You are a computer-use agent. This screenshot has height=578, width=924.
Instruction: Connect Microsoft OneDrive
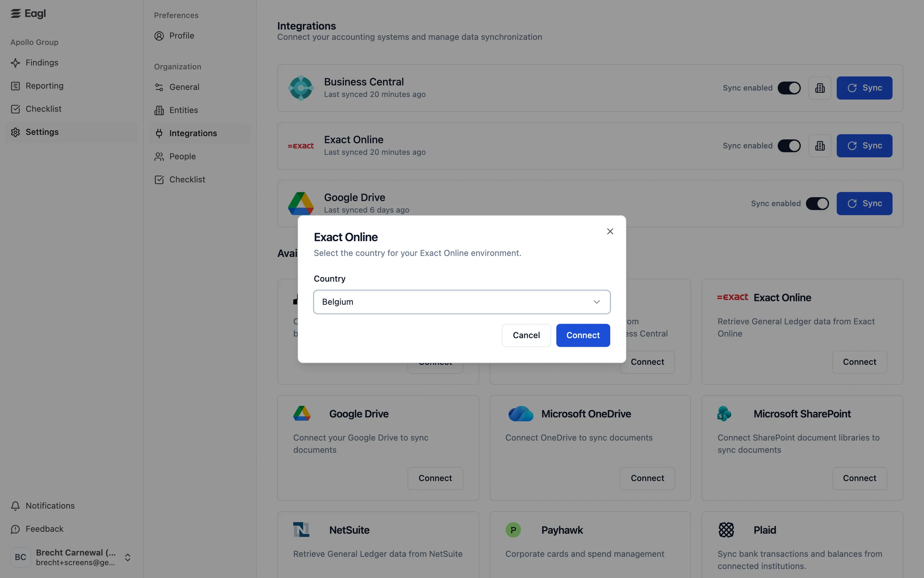[x=647, y=478]
